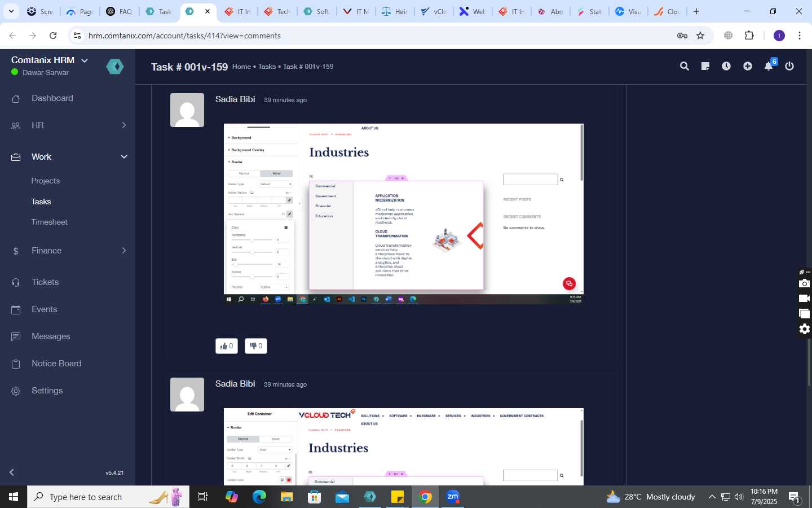
Task: Click the power logout icon
Action: coord(789,67)
